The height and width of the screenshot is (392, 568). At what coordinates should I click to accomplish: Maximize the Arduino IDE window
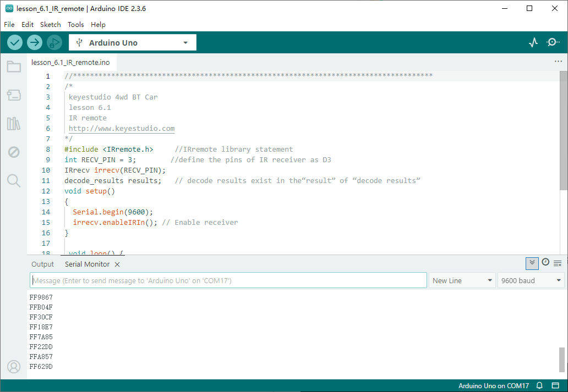pos(529,8)
